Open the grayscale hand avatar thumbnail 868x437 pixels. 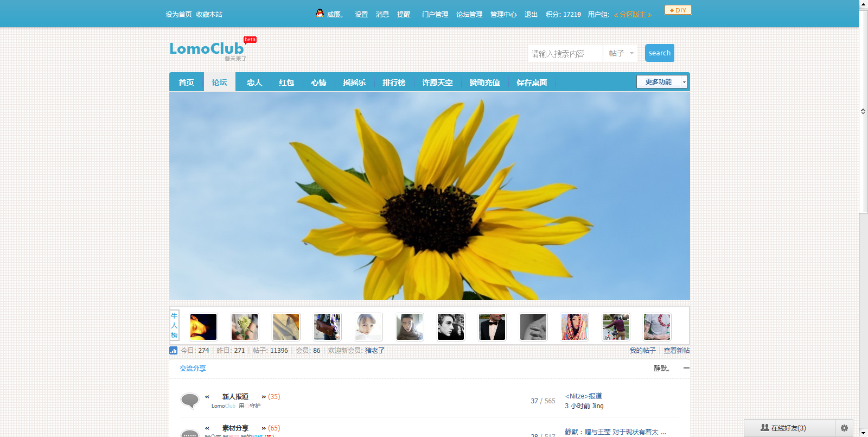533,327
